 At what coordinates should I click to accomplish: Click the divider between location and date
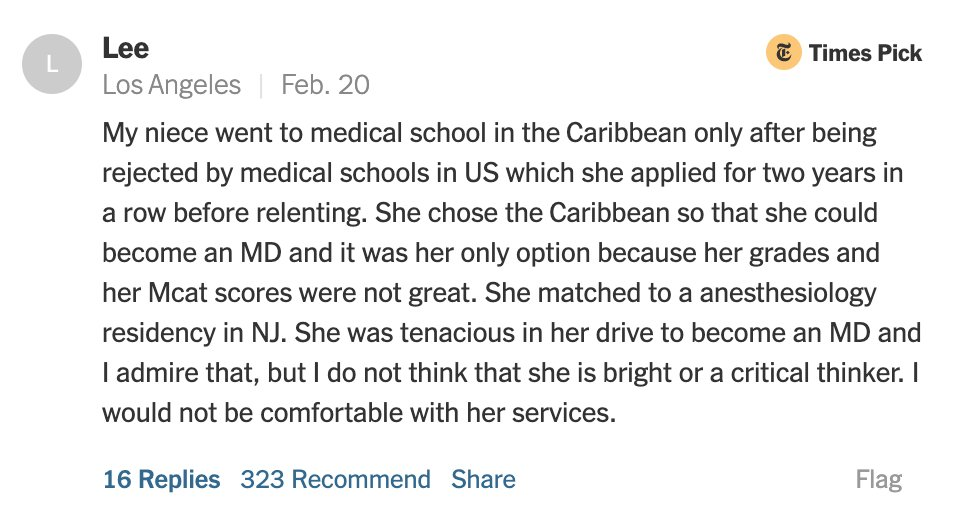coord(261,85)
